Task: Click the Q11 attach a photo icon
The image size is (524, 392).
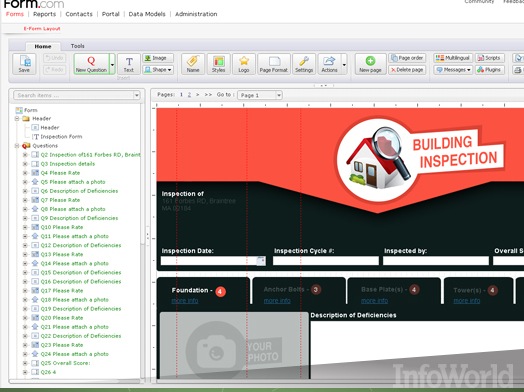Action: pos(35,236)
